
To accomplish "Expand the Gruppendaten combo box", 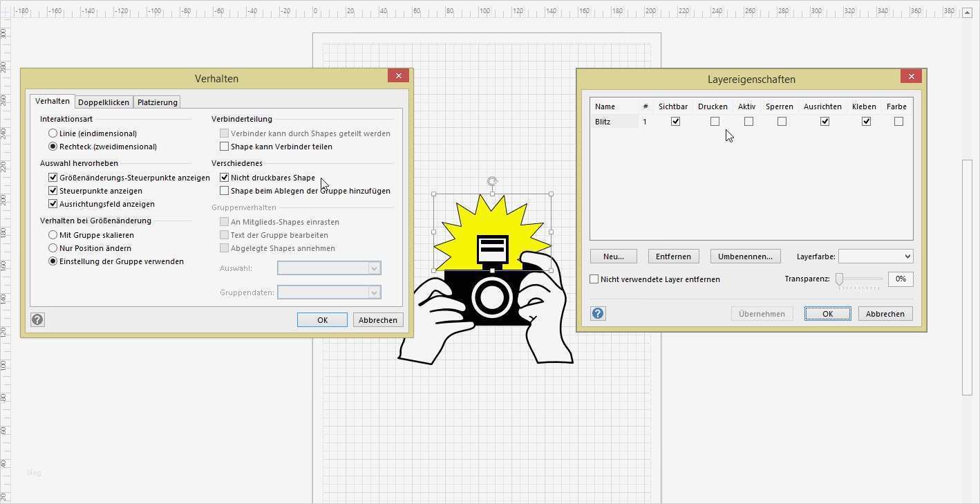I will click(374, 292).
